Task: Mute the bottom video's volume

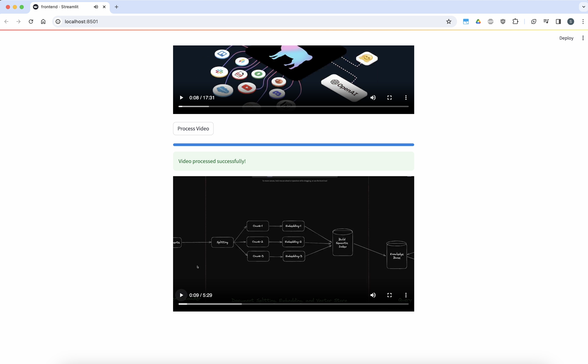Action: pyautogui.click(x=373, y=295)
